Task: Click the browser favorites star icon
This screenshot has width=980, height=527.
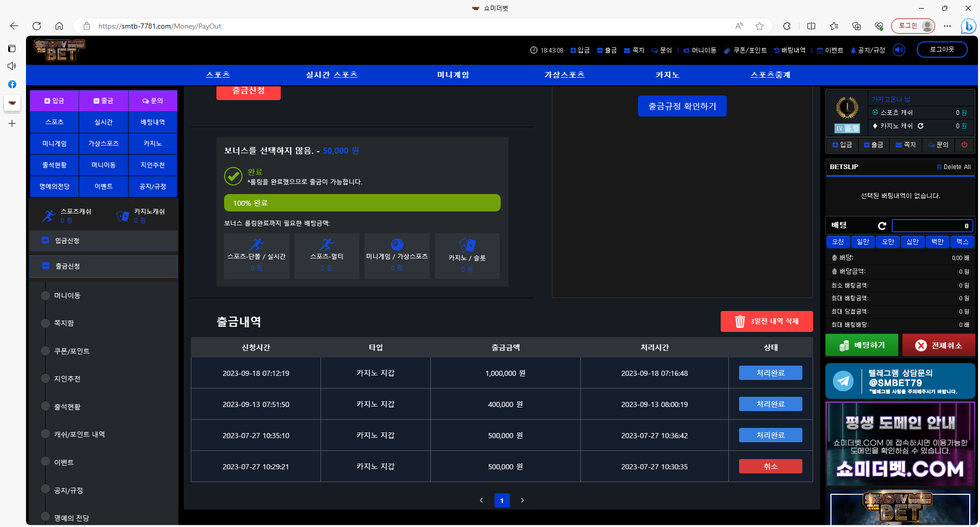Action: point(759,26)
